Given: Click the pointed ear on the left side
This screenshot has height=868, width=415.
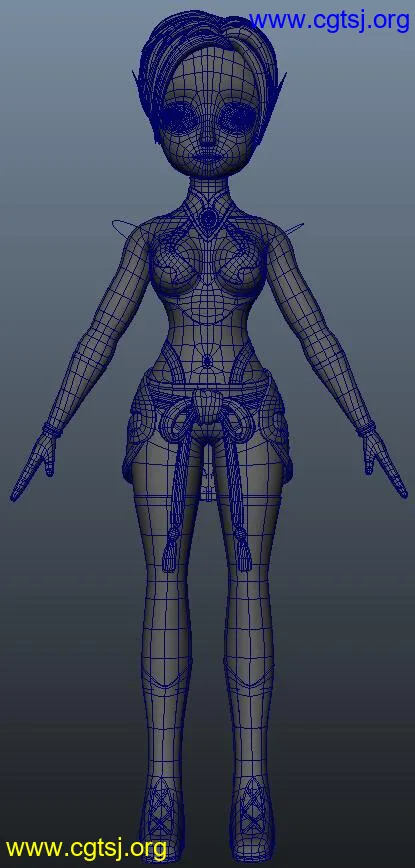Looking at the screenshot, I should click(138, 89).
